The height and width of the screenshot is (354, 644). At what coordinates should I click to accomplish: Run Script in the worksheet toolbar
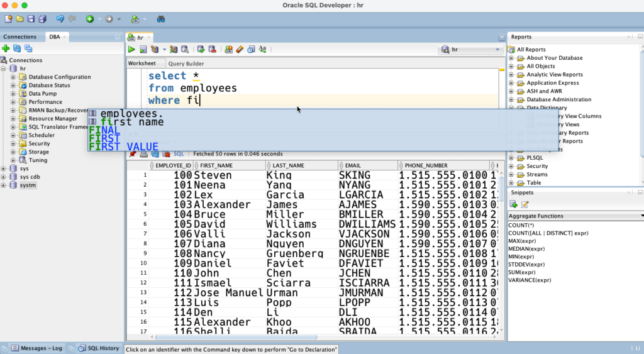[143, 49]
